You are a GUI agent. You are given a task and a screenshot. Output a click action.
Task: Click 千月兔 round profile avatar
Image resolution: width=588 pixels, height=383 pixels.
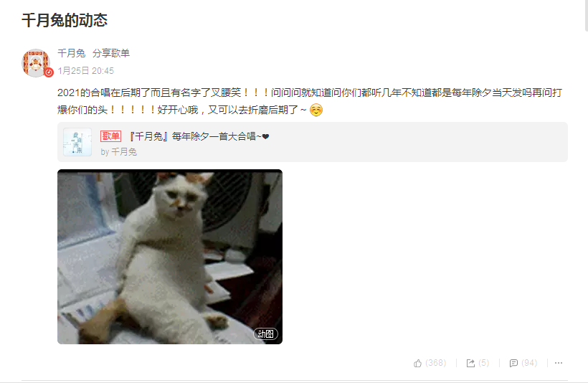[36, 62]
